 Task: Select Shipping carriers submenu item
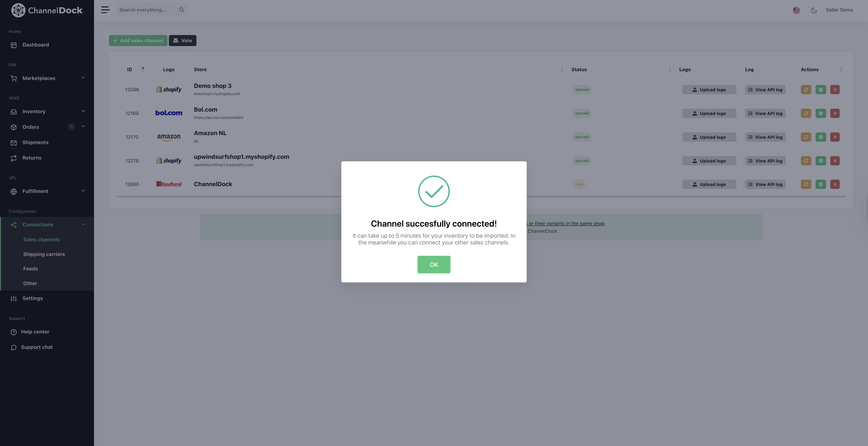click(44, 254)
